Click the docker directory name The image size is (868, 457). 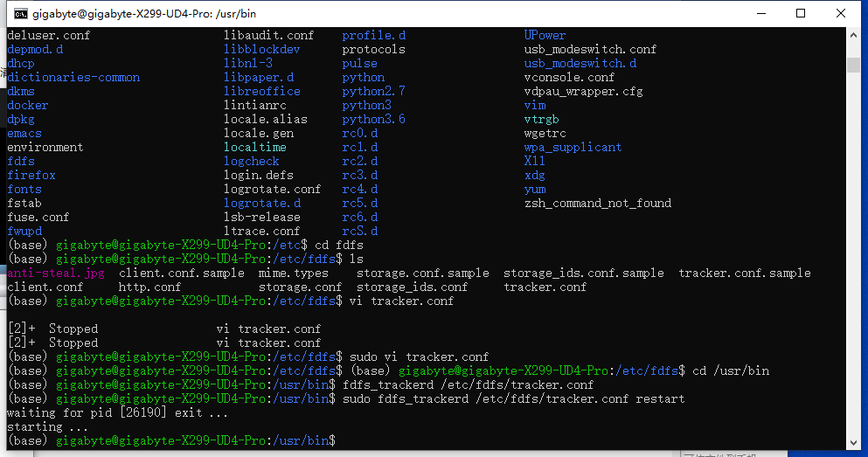(28, 105)
